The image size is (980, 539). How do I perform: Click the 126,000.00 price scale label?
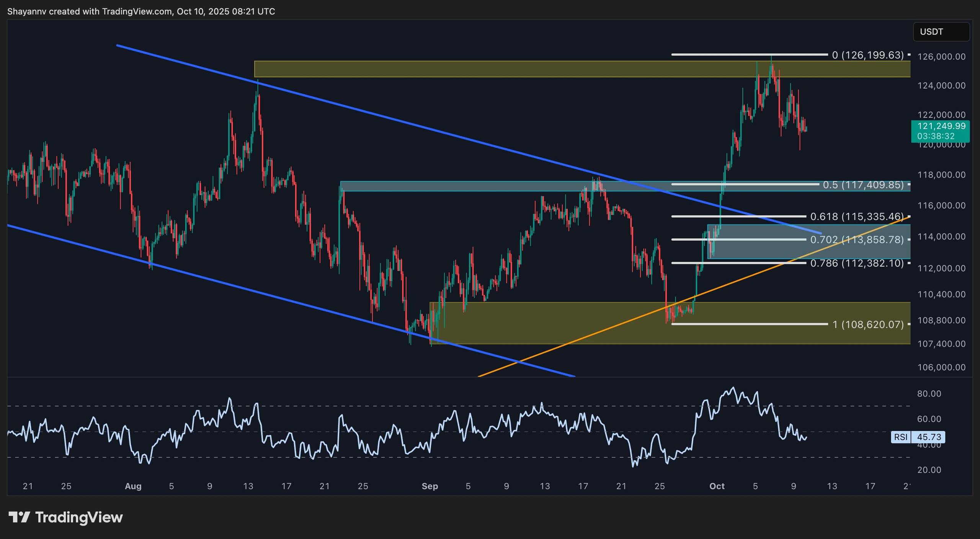pos(941,57)
